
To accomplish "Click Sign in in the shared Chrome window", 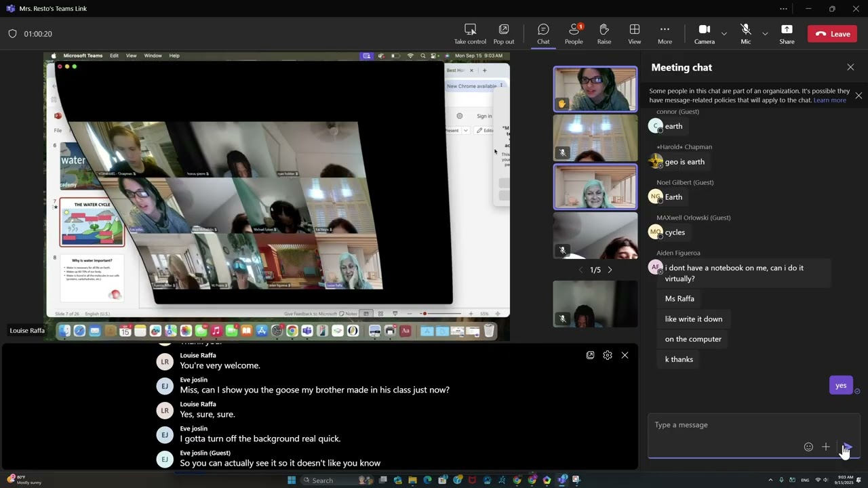I will pos(484,116).
